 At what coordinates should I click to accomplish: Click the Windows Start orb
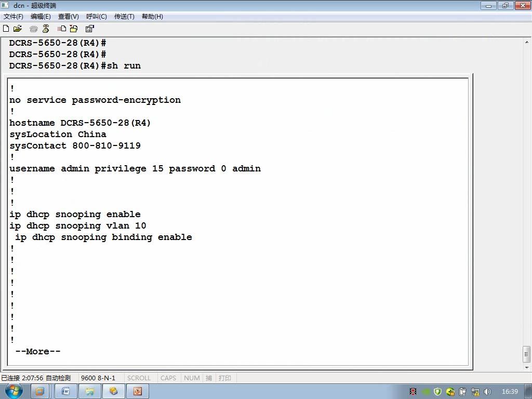pos(14,391)
